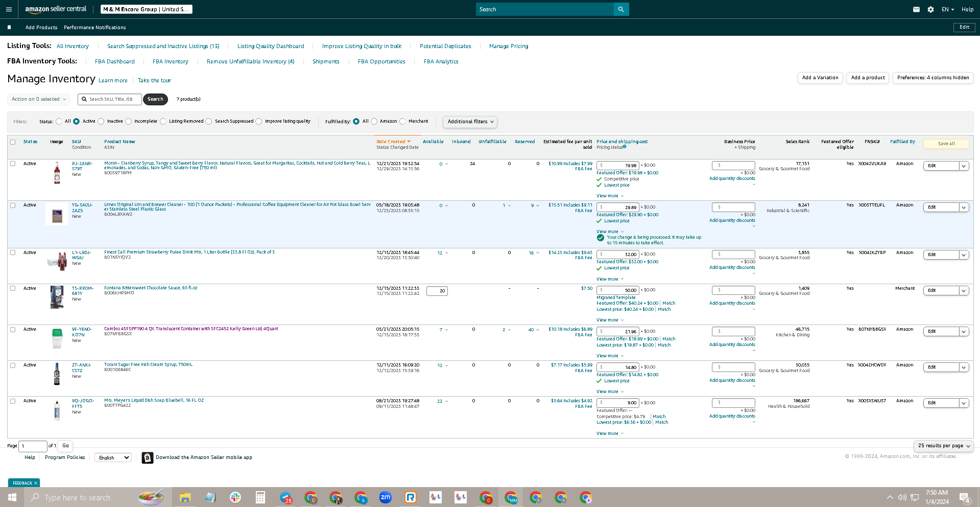Show hidden system tray icons
Viewport: 980px width, 507px height.
890,497
